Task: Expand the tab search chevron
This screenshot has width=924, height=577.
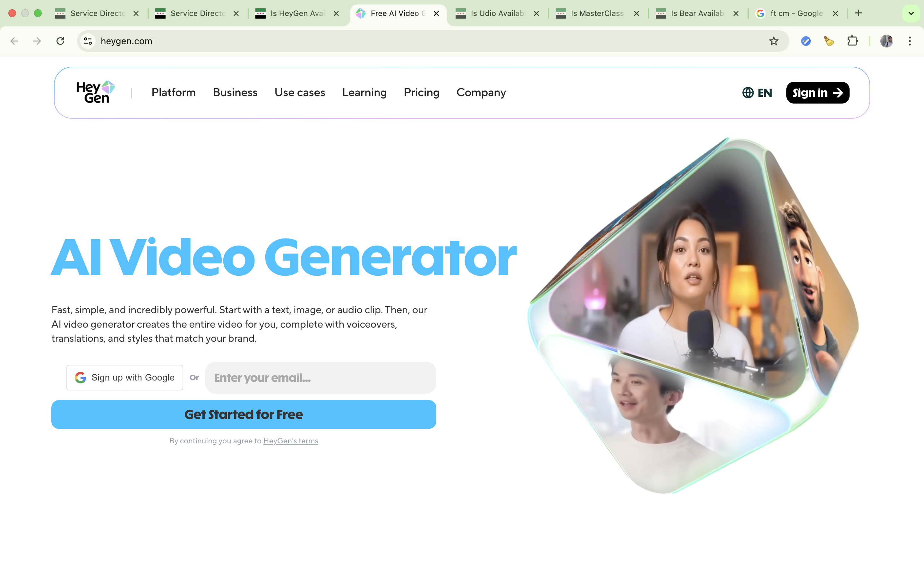Action: pyautogui.click(x=911, y=13)
